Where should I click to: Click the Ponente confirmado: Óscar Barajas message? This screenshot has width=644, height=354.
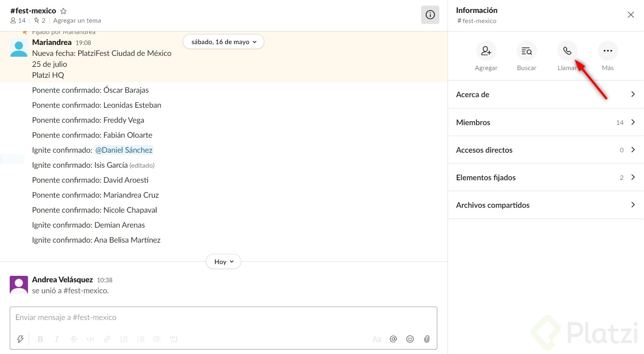(90, 90)
